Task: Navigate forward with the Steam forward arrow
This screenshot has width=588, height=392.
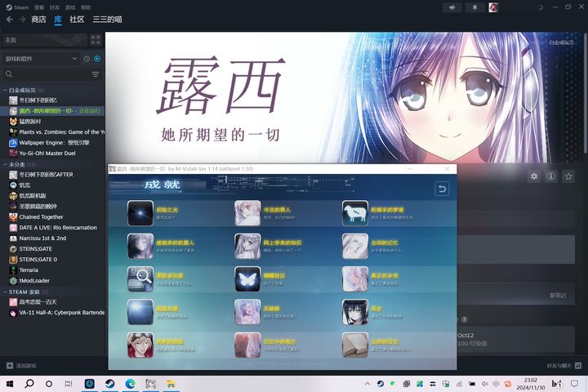Action: (x=23, y=20)
